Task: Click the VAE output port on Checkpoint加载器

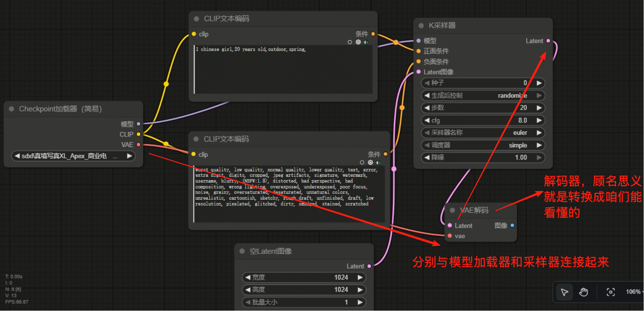Action: (x=138, y=145)
